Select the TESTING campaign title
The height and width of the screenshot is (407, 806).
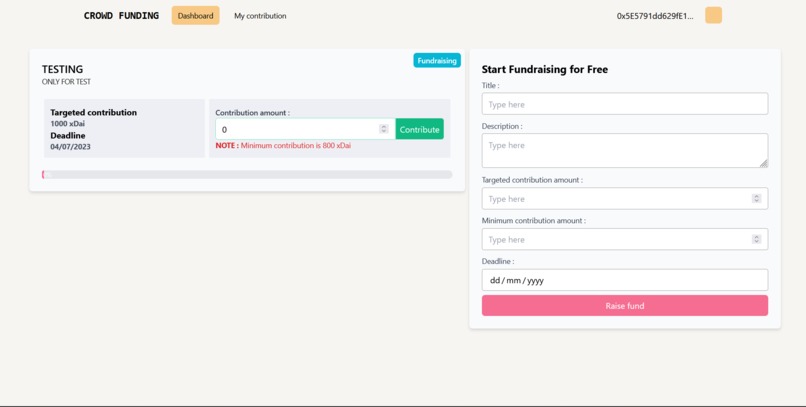(x=62, y=69)
